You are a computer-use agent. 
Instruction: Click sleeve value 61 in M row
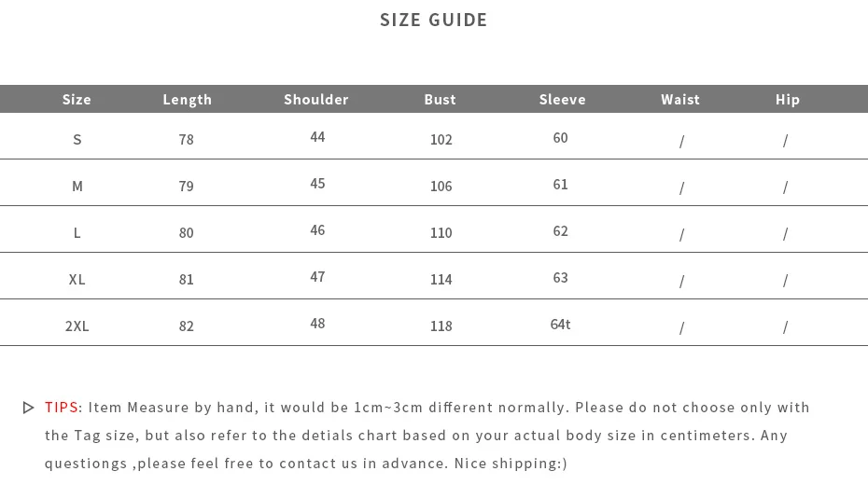560,184
